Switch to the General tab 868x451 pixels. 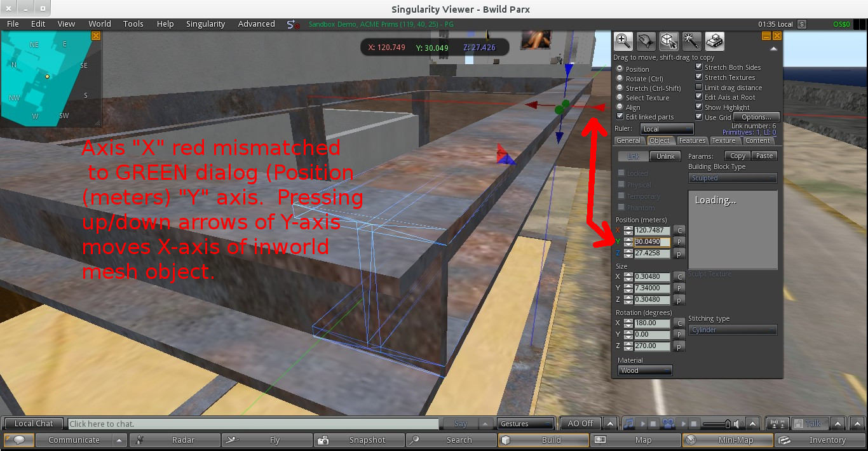[x=628, y=140]
